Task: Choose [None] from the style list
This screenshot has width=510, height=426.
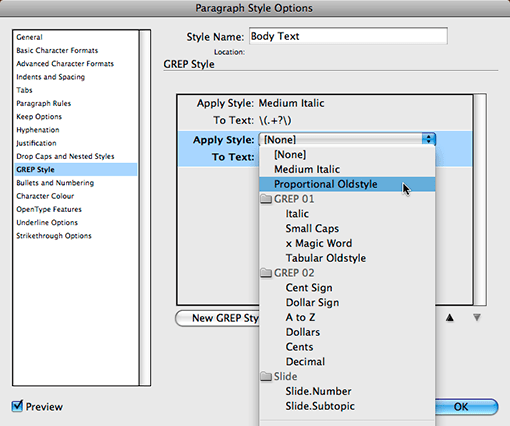Action: coord(347,155)
